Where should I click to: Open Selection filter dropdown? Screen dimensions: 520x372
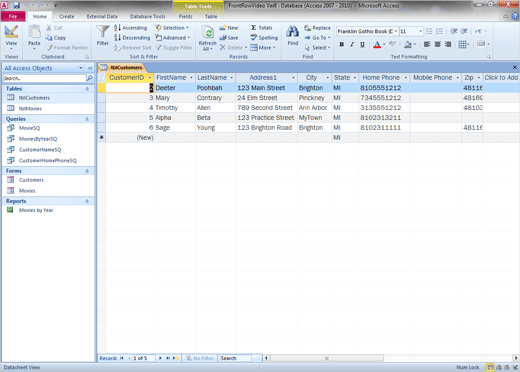click(172, 28)
